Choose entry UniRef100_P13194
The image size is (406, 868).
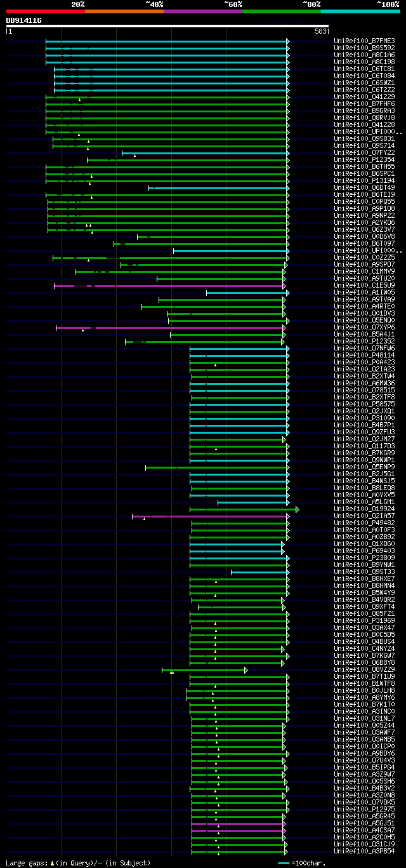click(364, 181)
